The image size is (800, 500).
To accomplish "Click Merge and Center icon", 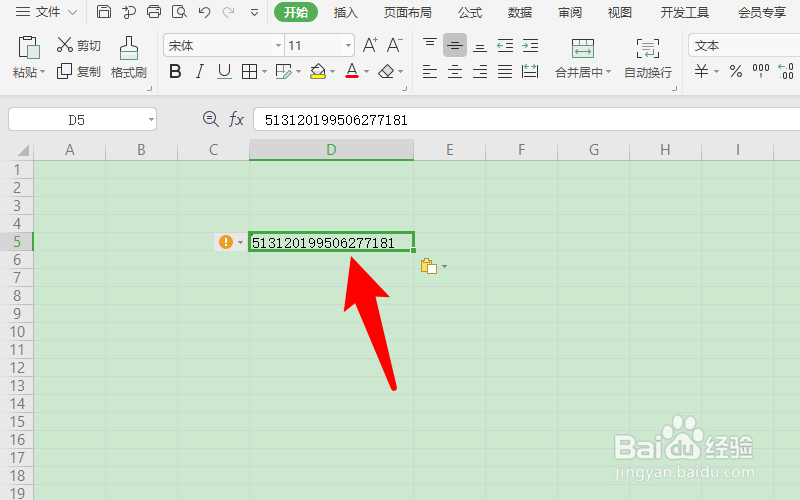I will coord(583,48).
